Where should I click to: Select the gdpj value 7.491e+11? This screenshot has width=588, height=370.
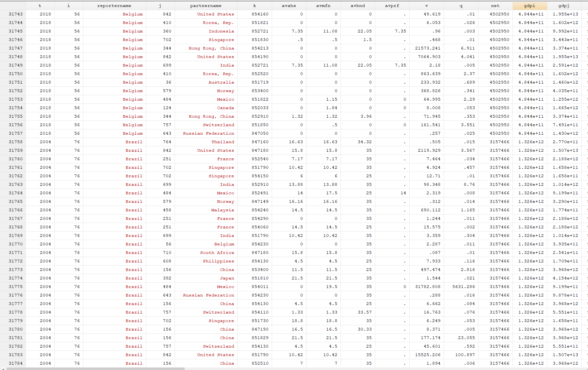tap(565, 125)
